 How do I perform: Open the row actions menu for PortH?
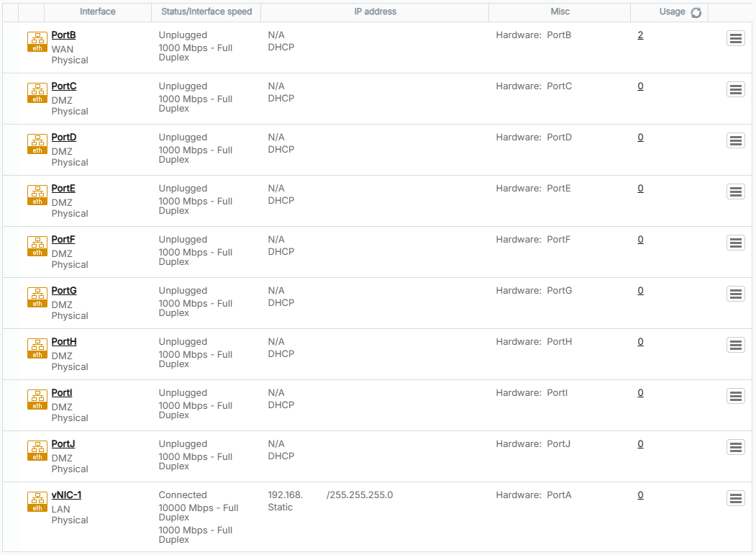735,346
